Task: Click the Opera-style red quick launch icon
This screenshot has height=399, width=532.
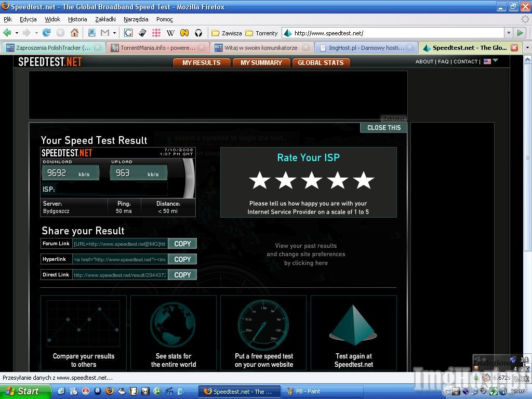Action: click(x=86, y=391)
